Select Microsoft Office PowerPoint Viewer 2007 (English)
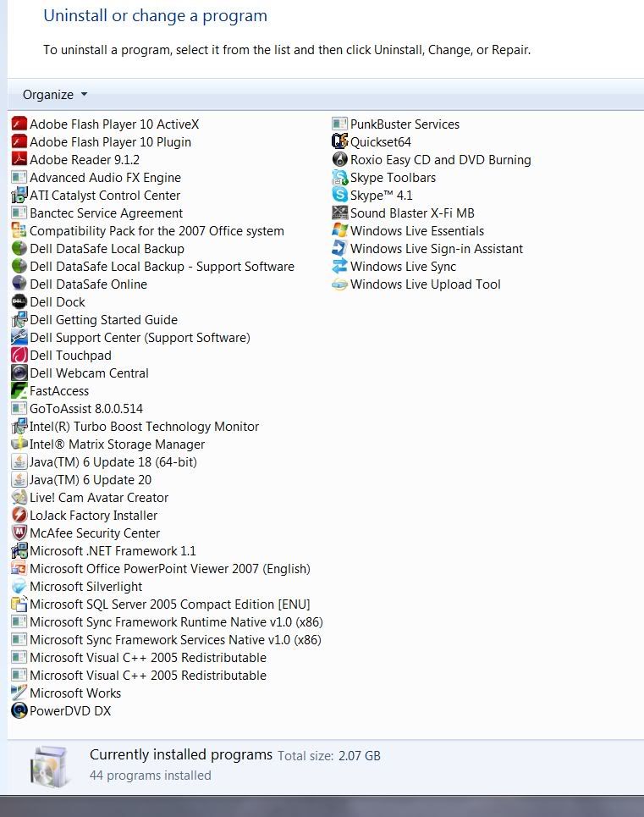This screenshot has width=644, height=817. pyautogui.click(x=161, y=568)
